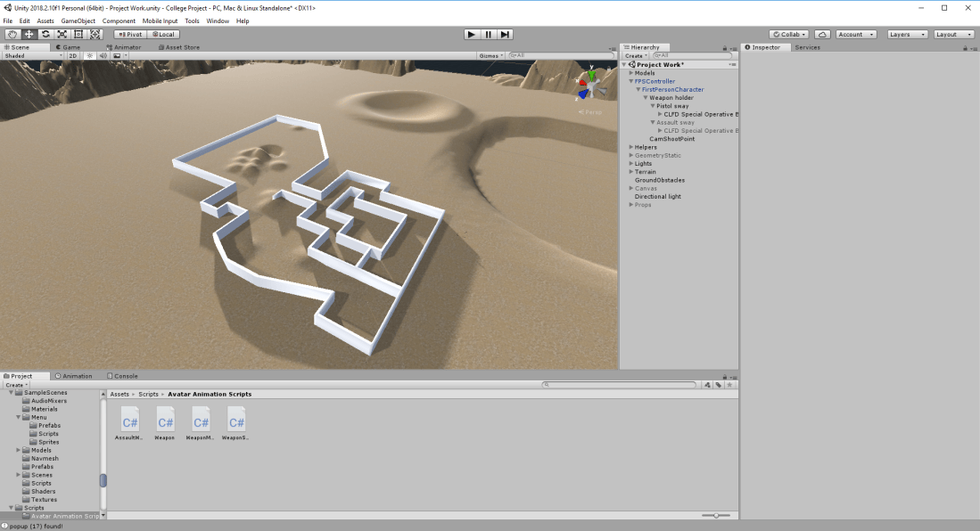
Task: Open the Project panel Create dropdown
Action: (x=17, y=385)
